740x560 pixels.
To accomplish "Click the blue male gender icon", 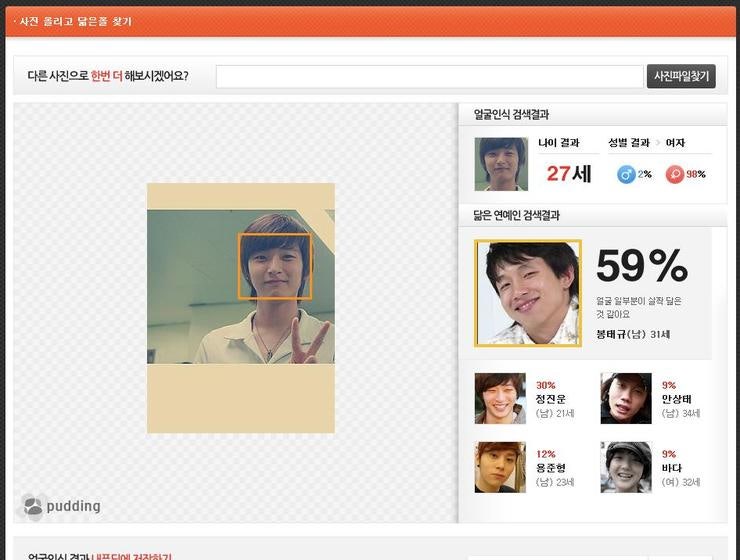I will click(x=626, y=174).
